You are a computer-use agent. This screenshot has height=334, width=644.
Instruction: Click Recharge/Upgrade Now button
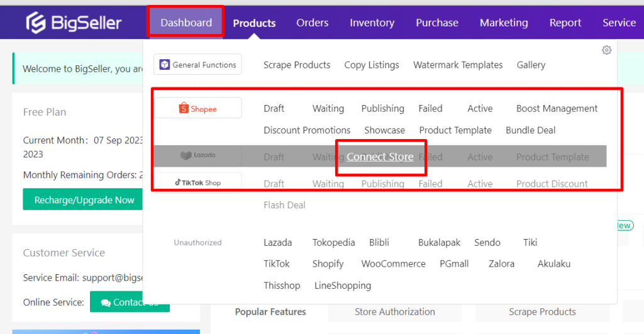click(84, 199)
